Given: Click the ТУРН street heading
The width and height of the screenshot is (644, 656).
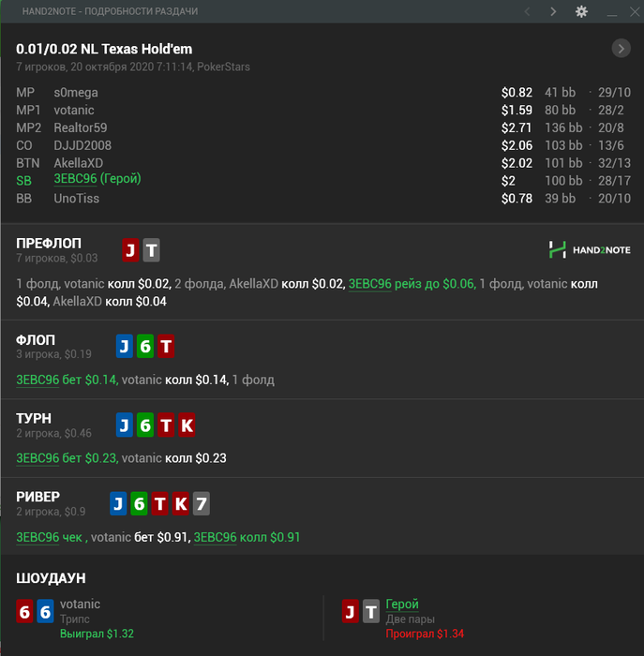Looking at the screenshot, I should [34, 418].
